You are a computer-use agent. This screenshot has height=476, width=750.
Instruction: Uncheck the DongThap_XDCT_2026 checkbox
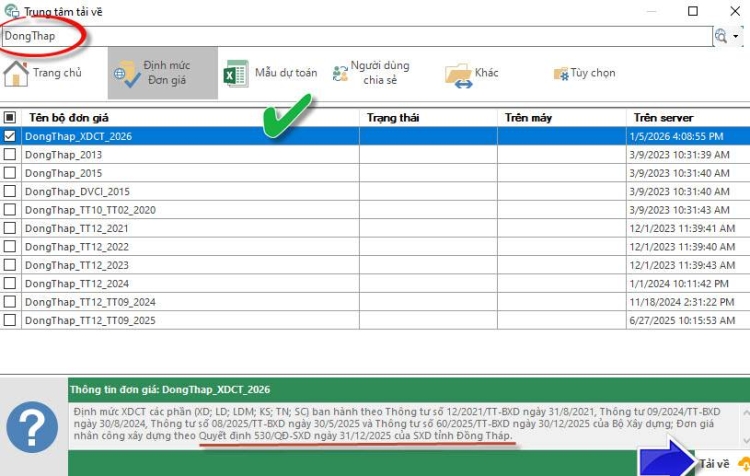10,135
